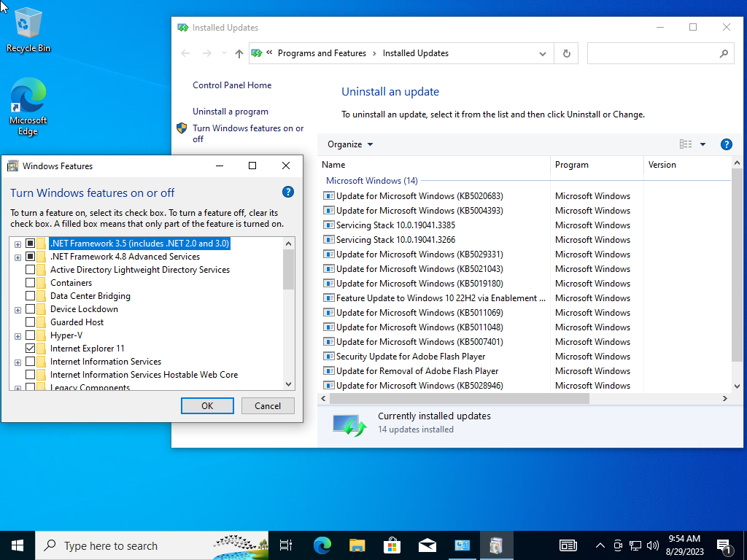This screenshot has height=560, width=747.
Task: Expand Internet Information Services node
Action: click(x=18, y=362)
